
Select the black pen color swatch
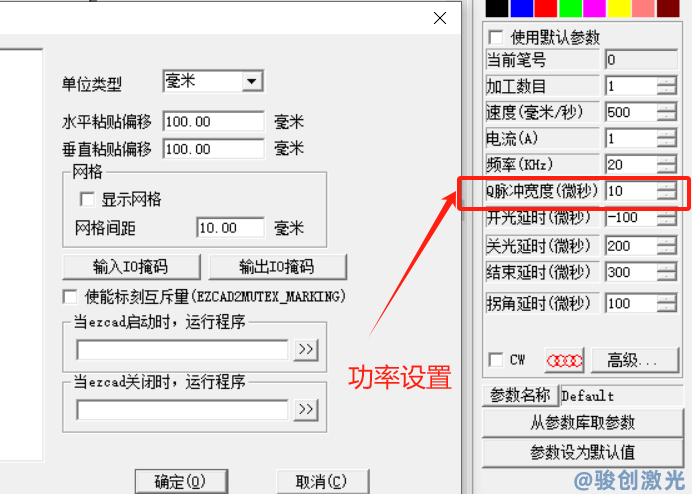click(x=497, y=8)
